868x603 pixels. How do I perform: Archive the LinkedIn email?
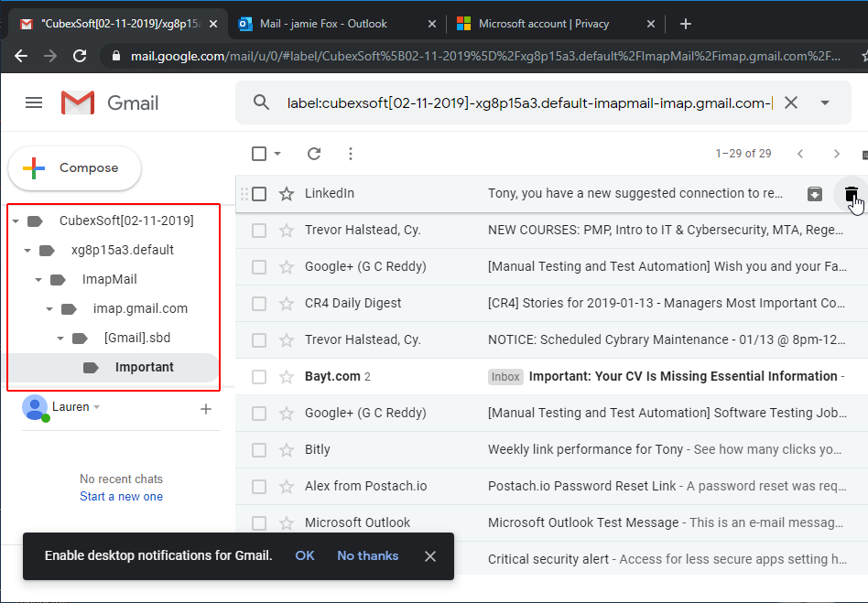point(815,194)
